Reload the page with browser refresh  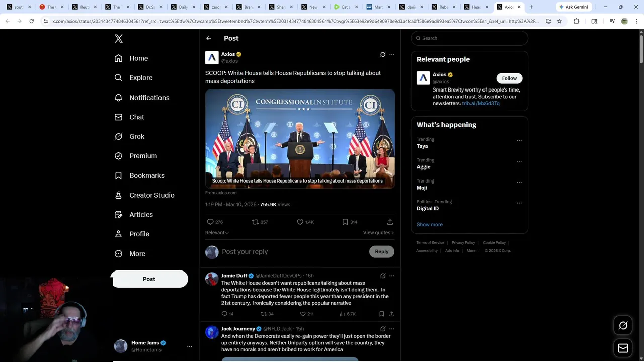click(31, 21)
